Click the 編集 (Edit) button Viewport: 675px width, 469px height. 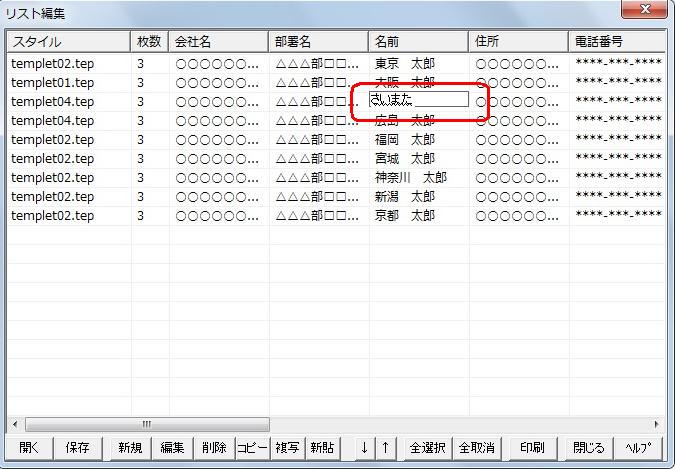[172, 448]
